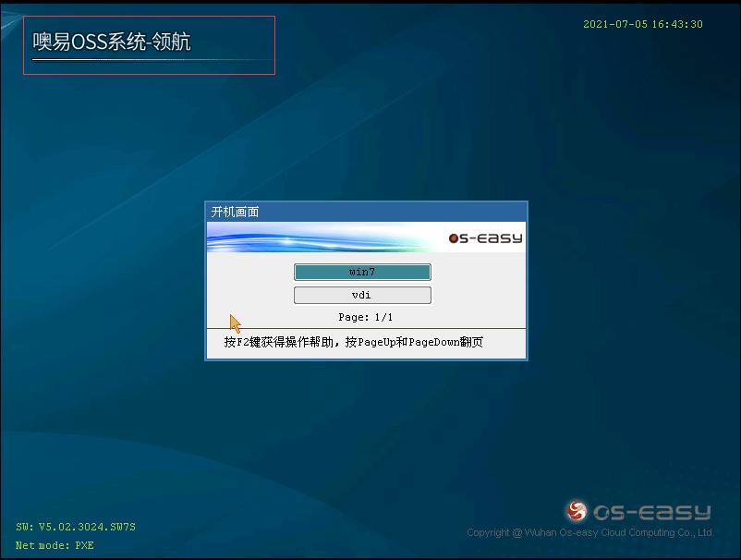741x560 pixels.
Task: Click the large OS-easy wordmark at bottom
Action: (651, 512)
